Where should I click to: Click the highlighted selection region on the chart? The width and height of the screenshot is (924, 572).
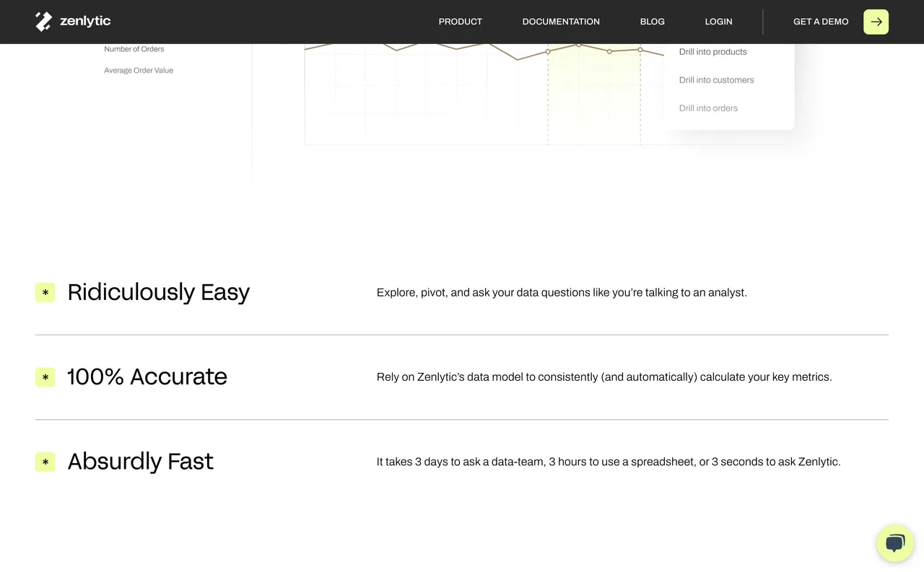tap(593, 94)
